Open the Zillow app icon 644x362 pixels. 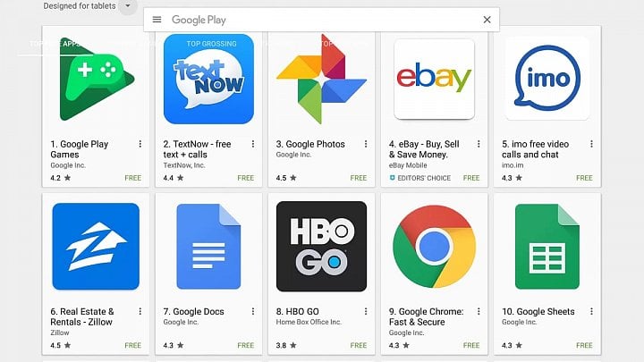96,247
